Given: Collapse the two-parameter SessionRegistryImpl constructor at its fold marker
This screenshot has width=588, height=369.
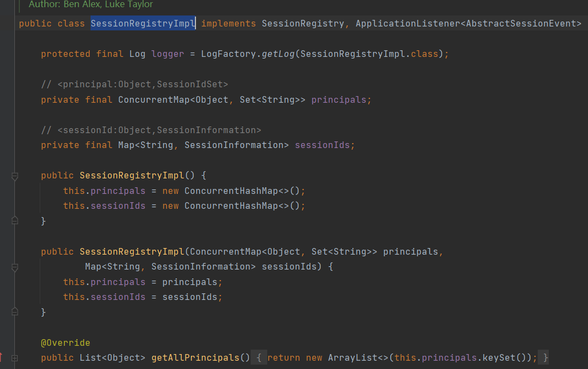Looking at the screenshot, I should coord(15,267).
